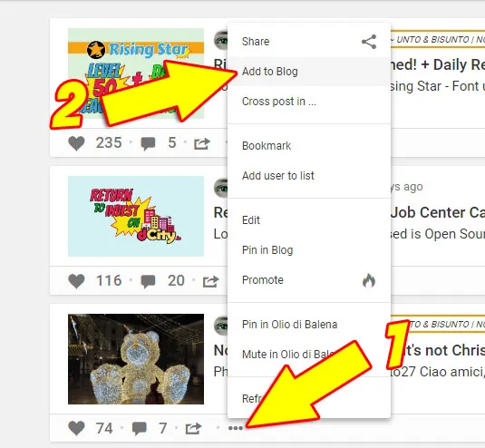Open comments on the post with 5 replies

(148, 143)
